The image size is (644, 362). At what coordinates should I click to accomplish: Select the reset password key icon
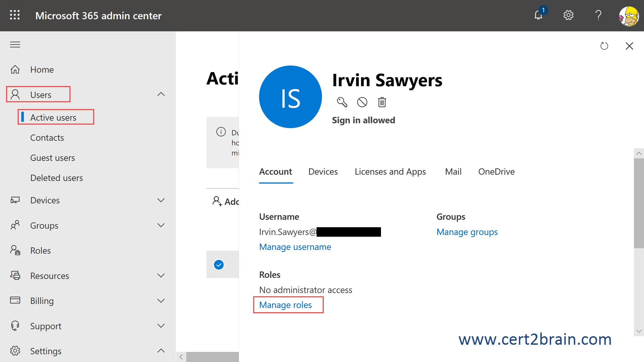coord(342,102)
